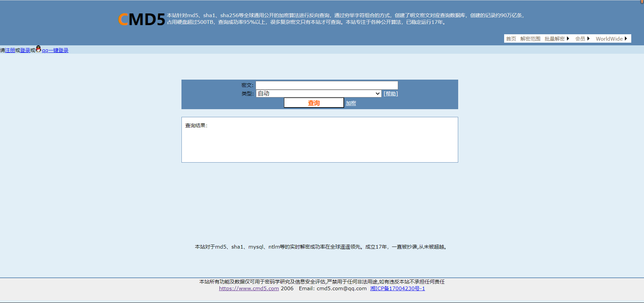Open the https://www.cmd5.com footer link
This screenshot has height=303, width=644.
(249, 288)
